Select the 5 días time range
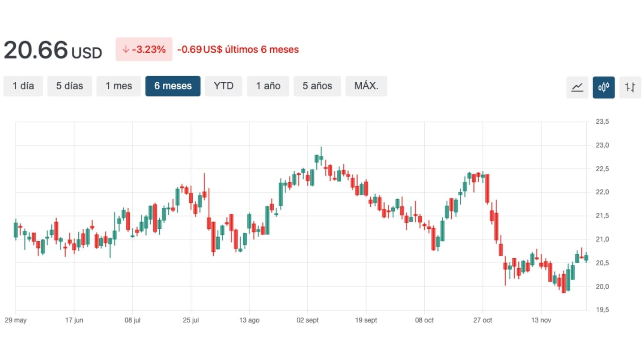The width and height of the screenshot is (644, 362). coord(69,86)
